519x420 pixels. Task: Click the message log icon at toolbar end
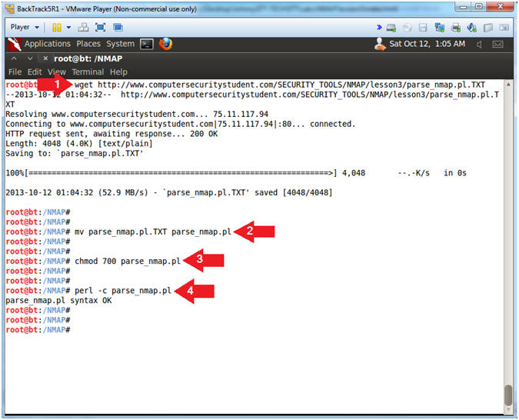(504, 28)
